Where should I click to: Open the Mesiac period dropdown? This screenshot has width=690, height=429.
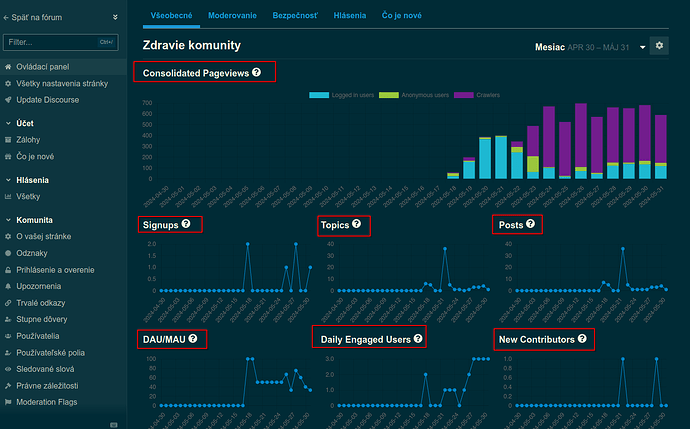590,47
